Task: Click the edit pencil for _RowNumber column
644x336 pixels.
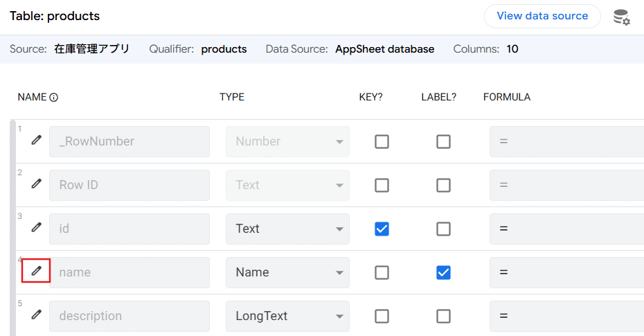Action: (37, 141)
